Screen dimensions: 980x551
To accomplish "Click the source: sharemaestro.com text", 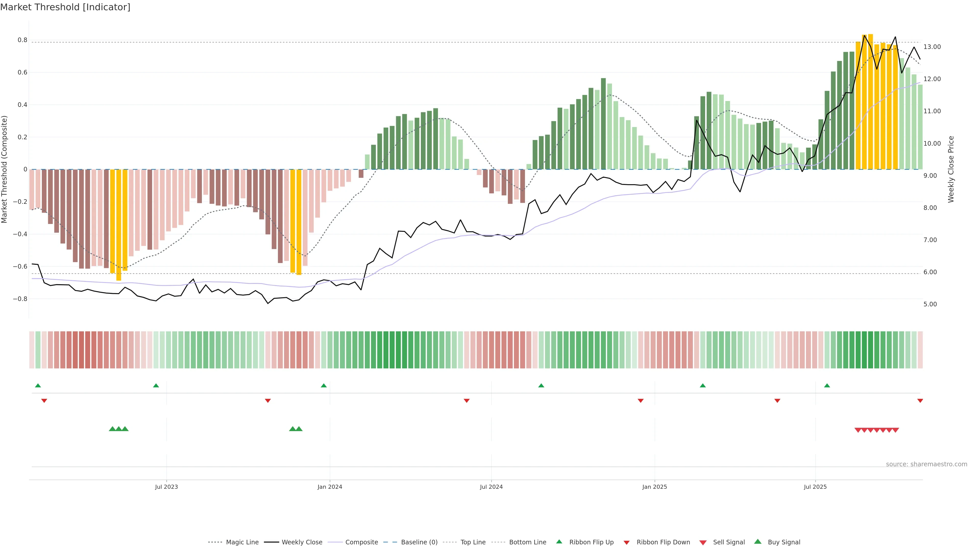I will 926,464.
